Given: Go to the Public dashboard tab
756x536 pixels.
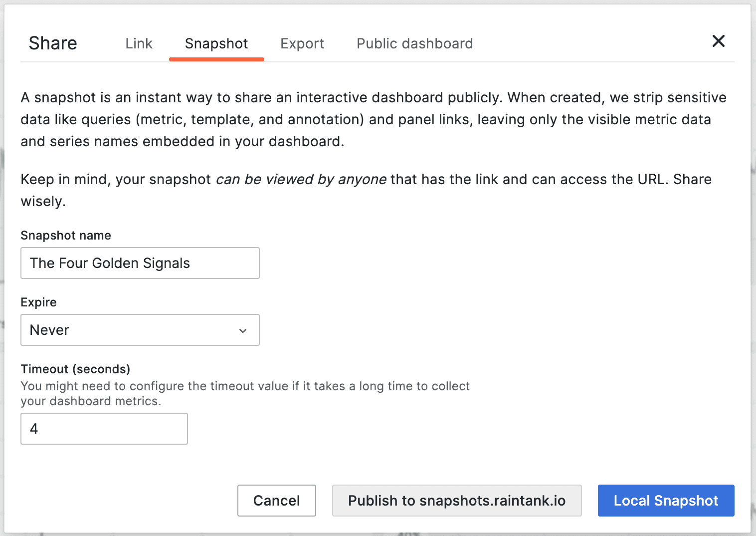Looking at the screenshot, I should (414, 44).
